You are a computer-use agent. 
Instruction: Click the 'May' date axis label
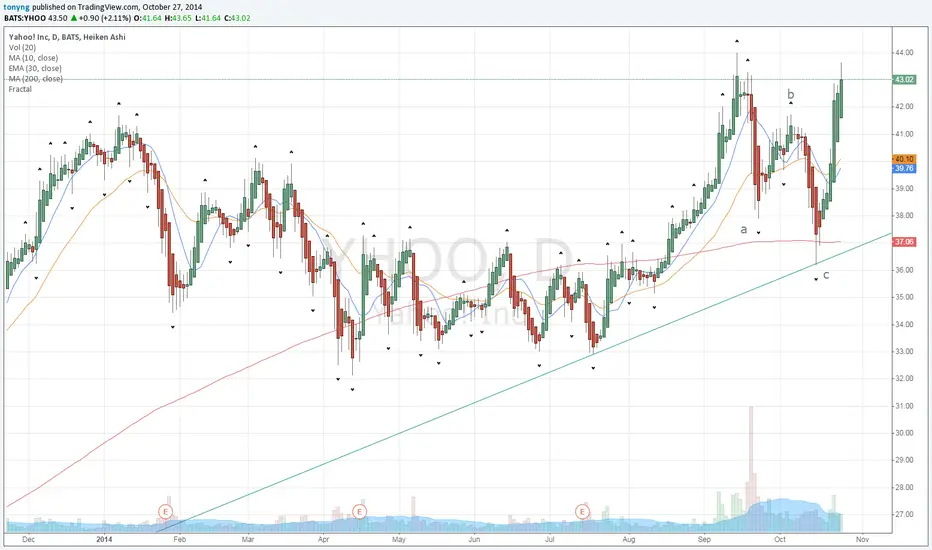(399, 540)
